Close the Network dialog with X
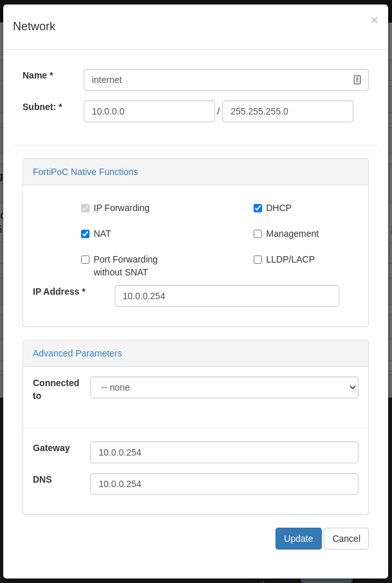The height and width of the screenshot is (583, 392). click(374, 21)
